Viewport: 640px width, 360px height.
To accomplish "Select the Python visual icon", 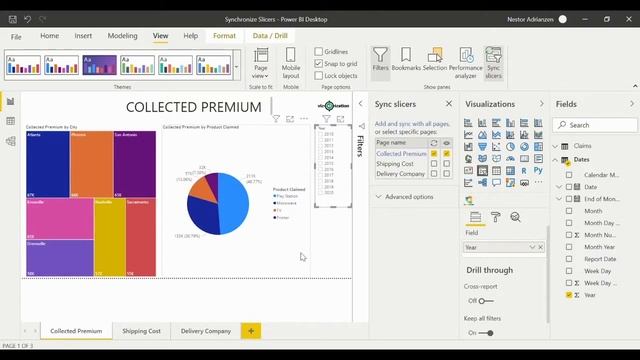I will tap(538, 171).
